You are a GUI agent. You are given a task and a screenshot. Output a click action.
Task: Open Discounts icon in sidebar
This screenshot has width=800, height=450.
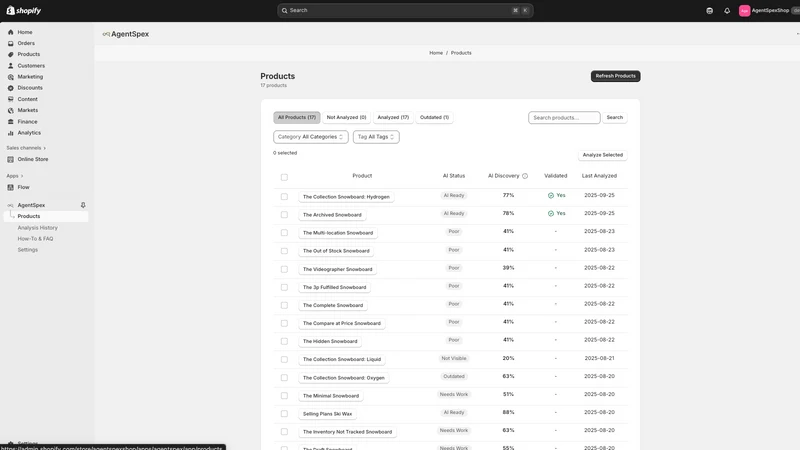(x=10, y=88)
